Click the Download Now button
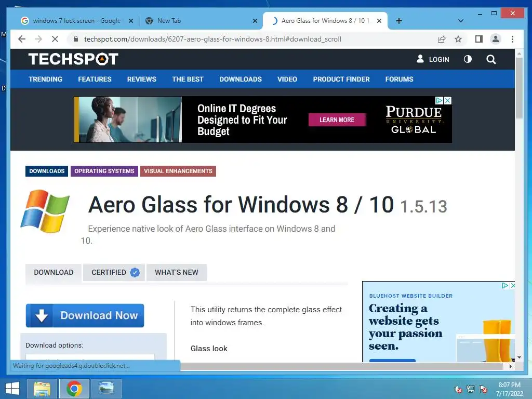The width and height of the screenshot is (532, 399). (85, 315)
